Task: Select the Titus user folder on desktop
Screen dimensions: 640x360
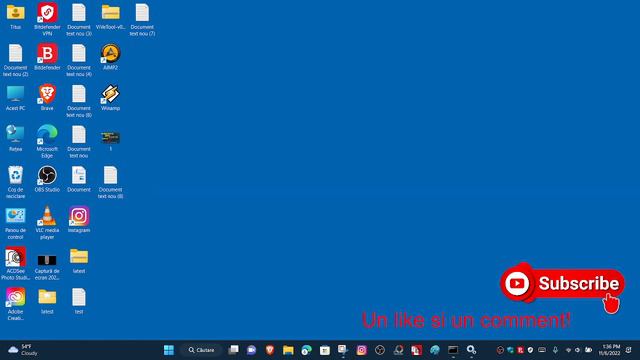Action: (16, 17)
